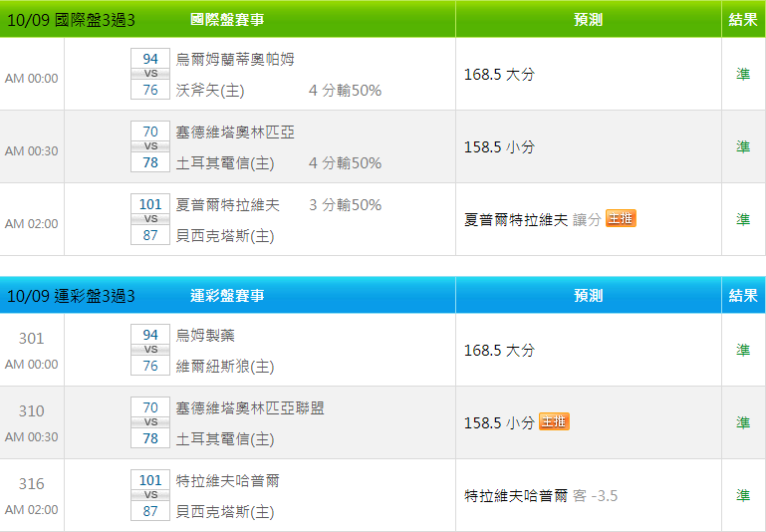The image size is (766, 532).
Task: Click score 94 next to 烏爾姆蘭蒂奧帕姆
Action: click(150, 59)
